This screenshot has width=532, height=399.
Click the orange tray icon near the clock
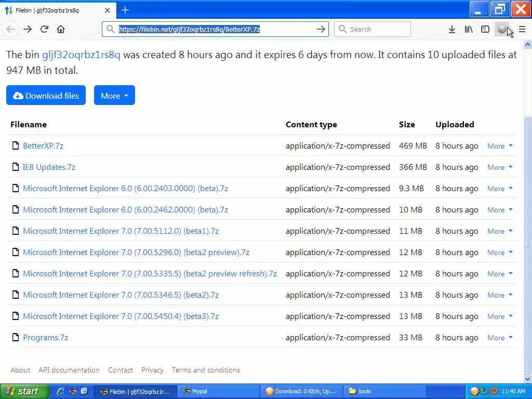(x=474, y=391)
